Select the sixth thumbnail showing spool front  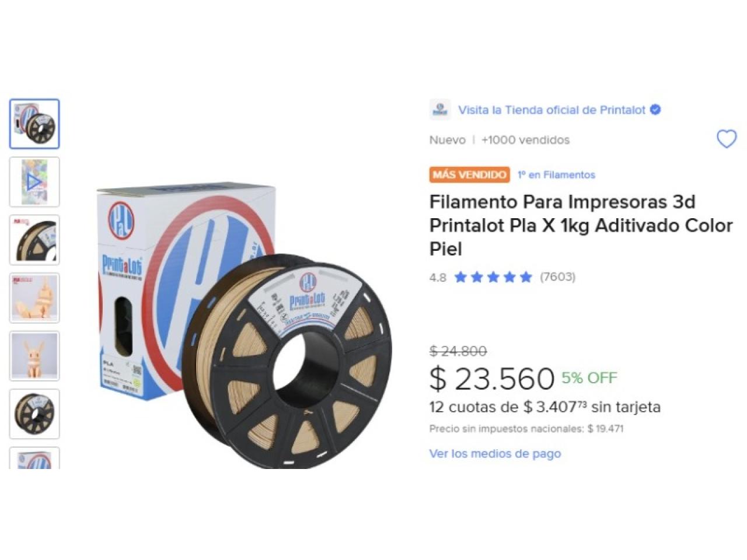pyautogui.click(x=34, y=414)
